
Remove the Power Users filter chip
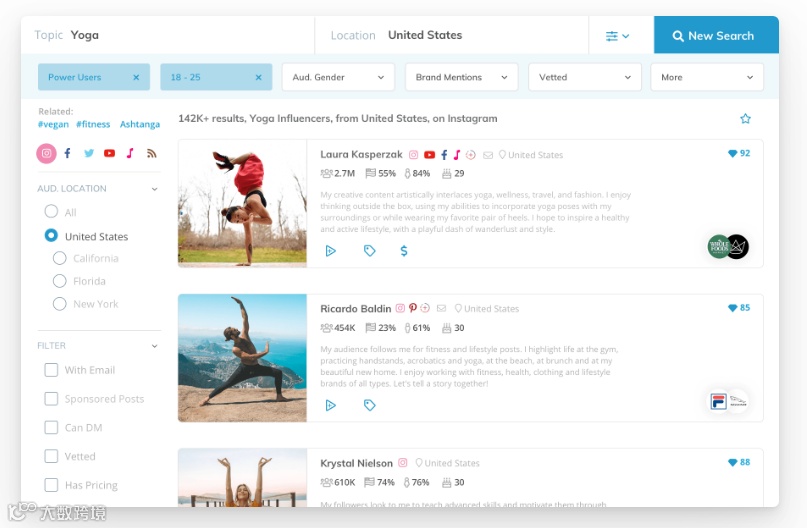[136, 77]
